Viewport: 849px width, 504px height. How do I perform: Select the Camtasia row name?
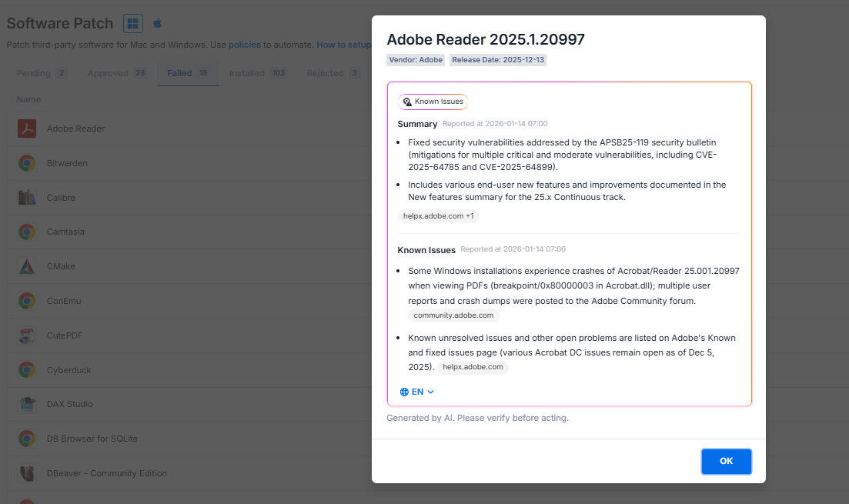(65, 232)
